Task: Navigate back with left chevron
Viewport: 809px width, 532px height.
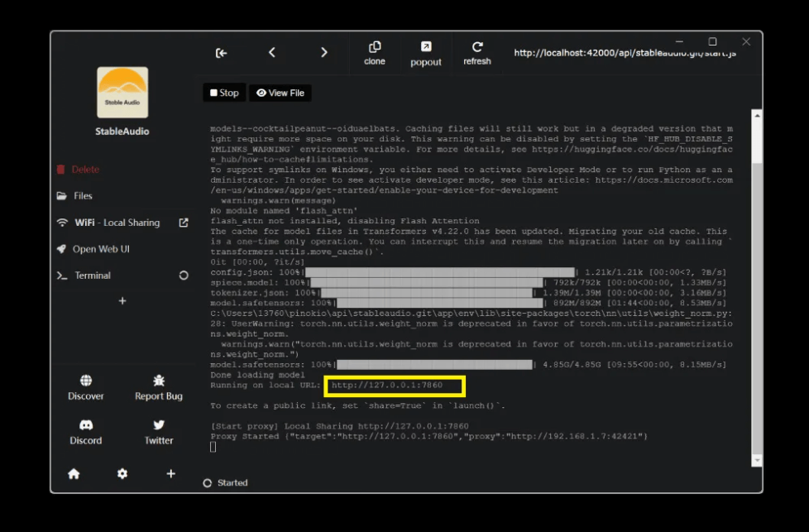Action: click(272, 52)
